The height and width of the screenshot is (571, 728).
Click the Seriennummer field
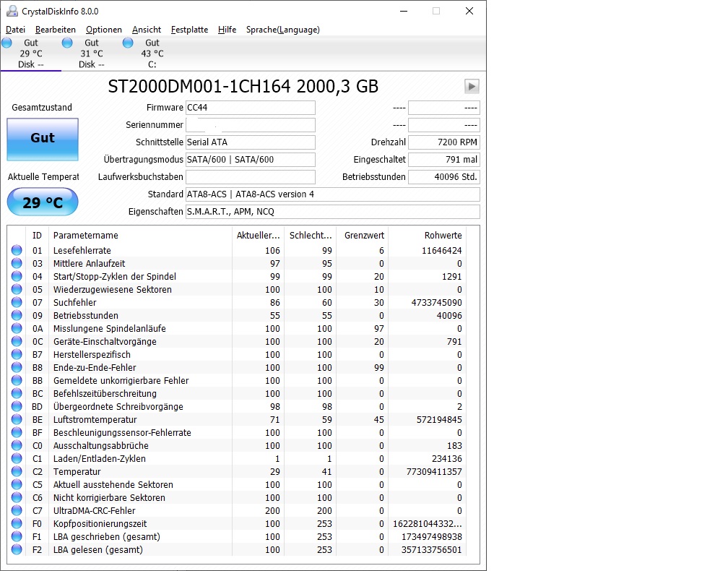[251, 125]
